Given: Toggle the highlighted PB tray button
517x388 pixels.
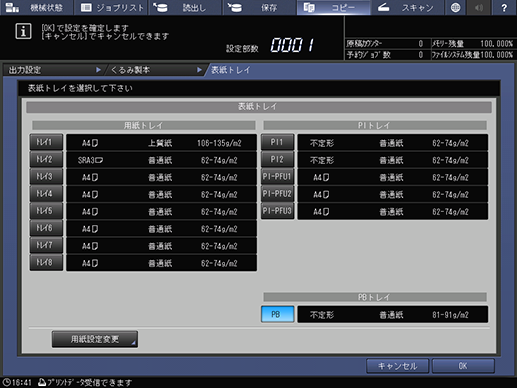Looking at the screenshot, I should 277,314.
